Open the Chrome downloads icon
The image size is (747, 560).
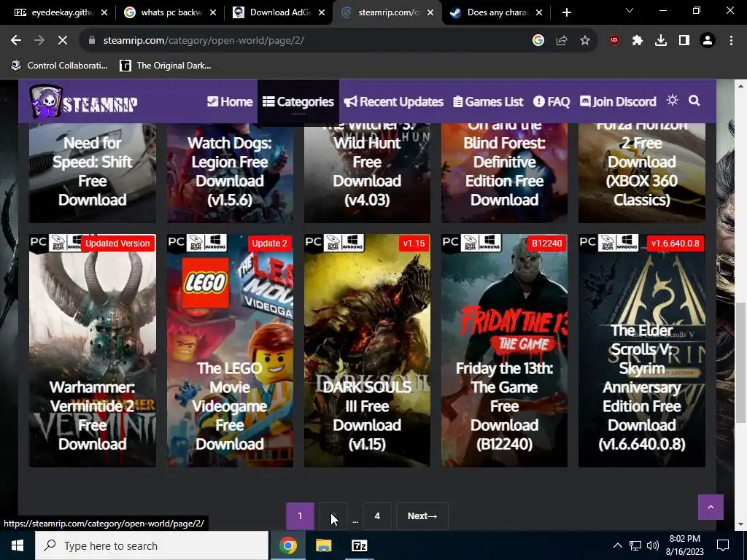coord(660,41)
